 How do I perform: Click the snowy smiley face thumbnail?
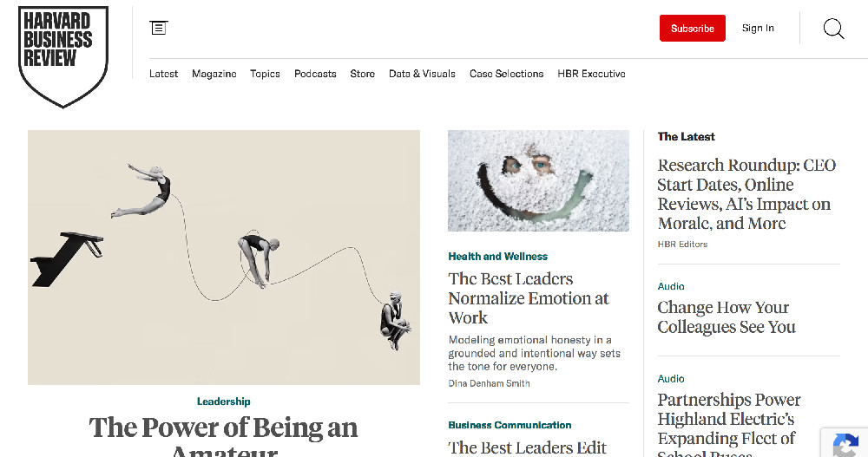click(x=538, y=180)
